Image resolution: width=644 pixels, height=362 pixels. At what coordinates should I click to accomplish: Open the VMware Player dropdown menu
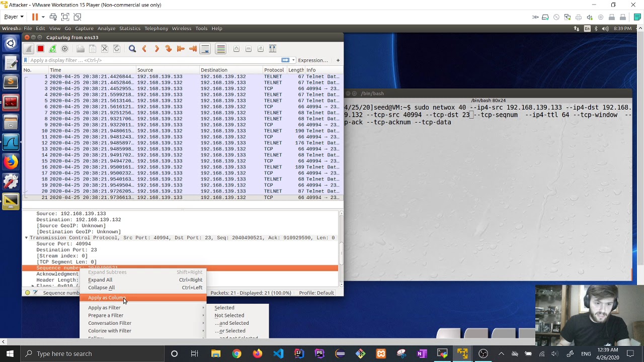14,17
